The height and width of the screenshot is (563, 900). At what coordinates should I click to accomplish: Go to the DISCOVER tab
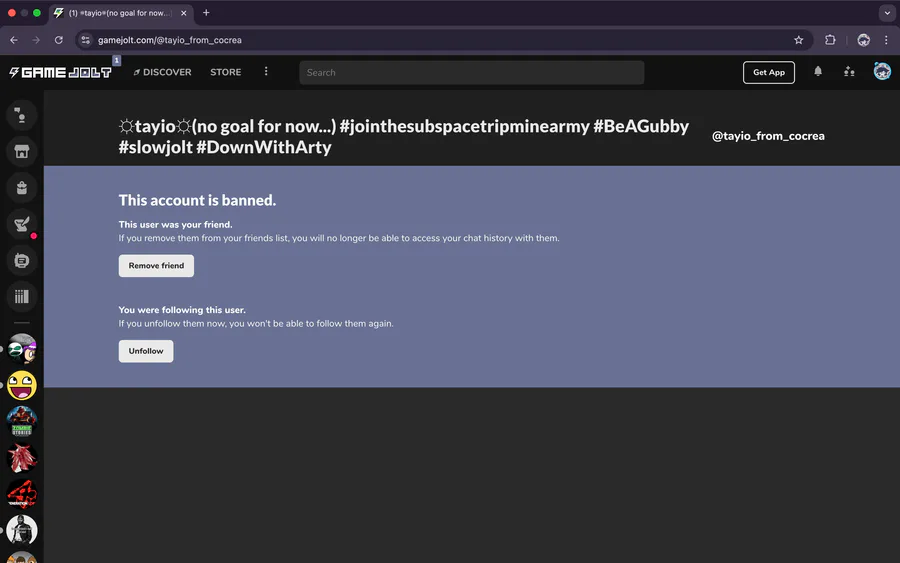162,72
